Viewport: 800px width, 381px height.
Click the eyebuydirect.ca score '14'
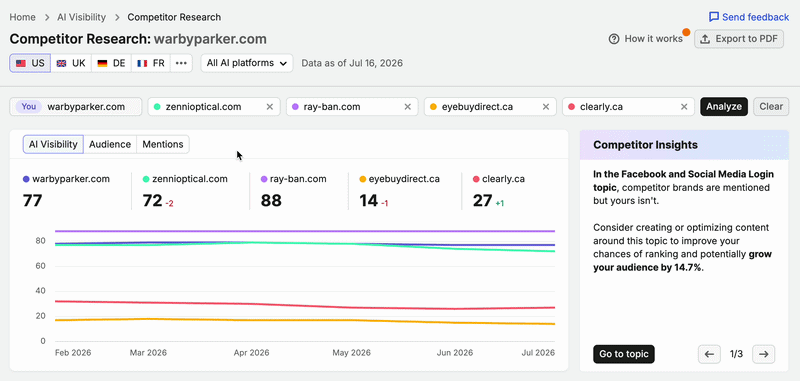pyautogui.click(x=368, y=200)
